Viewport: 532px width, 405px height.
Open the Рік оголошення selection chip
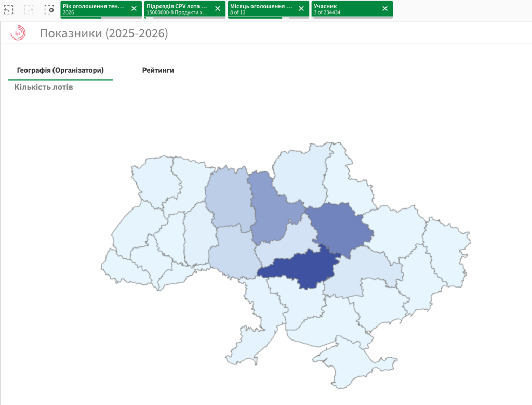click(94, 9)
